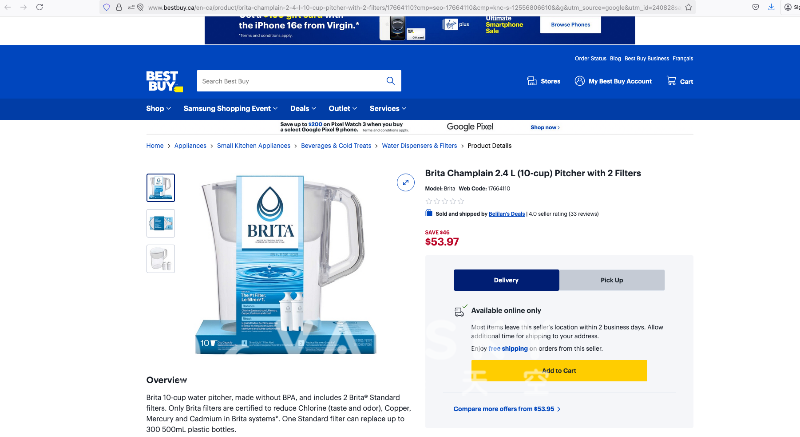The height and width of the screenshot is (437, 800).
Task: Bookmark this page with star icon
Action: click(x=689, y=7)
